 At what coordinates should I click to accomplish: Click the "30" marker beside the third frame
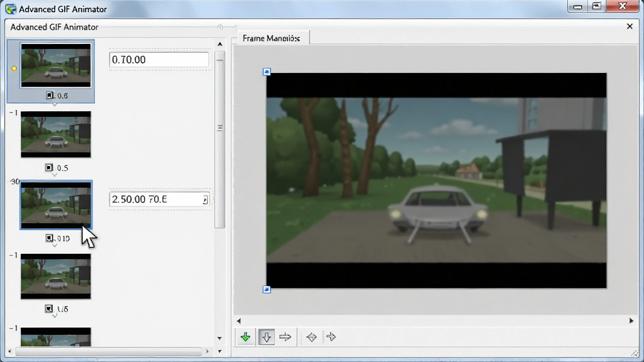(14, 182)
